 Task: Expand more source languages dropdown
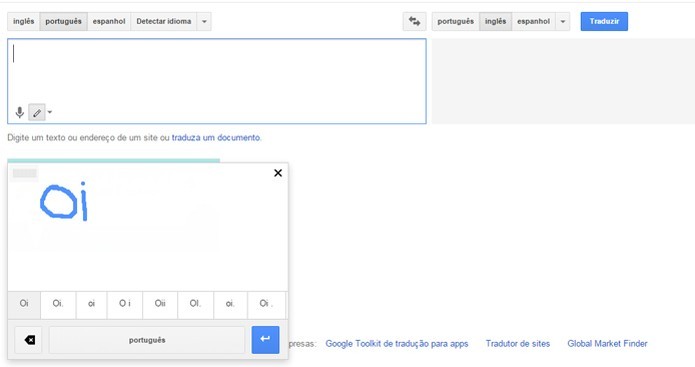pos(204,21)
